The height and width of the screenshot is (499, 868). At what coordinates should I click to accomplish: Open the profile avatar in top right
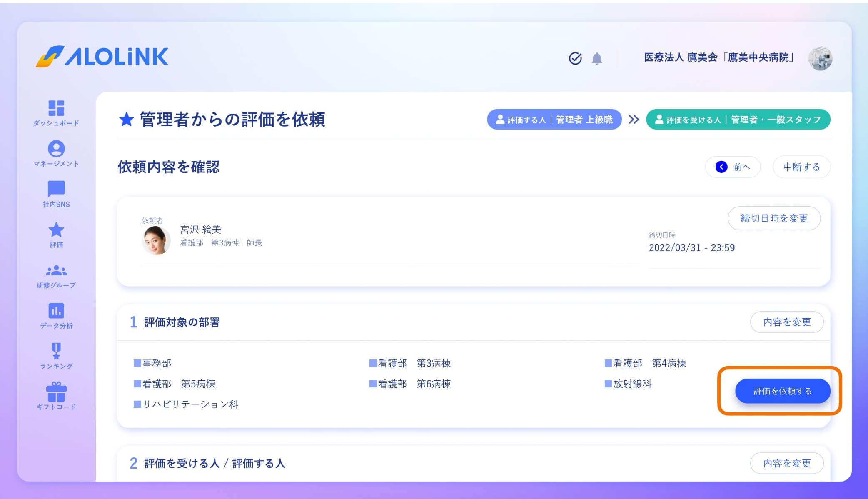point(820,58)
